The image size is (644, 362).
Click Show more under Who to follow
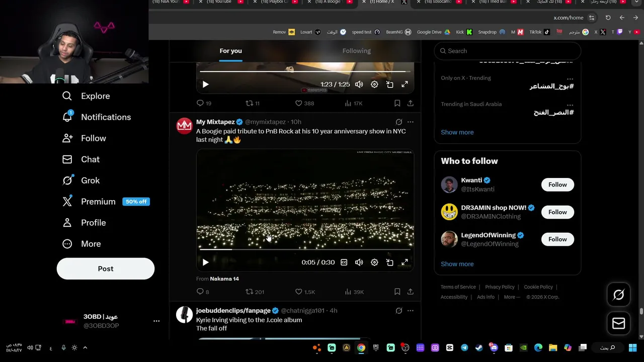[457, 264]
